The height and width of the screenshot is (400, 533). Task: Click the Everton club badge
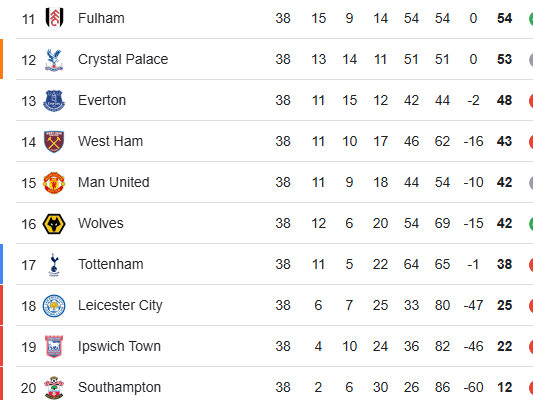point(54,101)
